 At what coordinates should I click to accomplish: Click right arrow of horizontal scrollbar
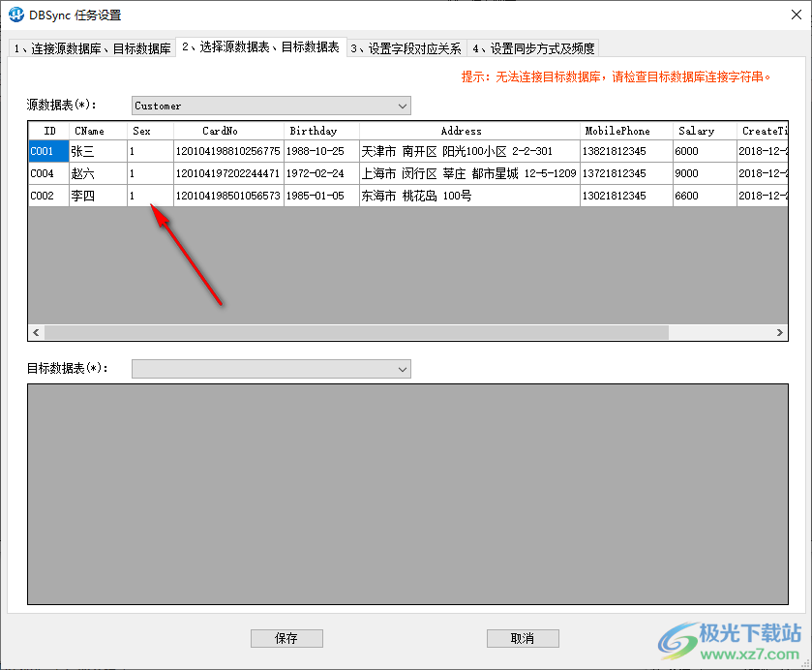pyautogui.click(x=780, y=333)
